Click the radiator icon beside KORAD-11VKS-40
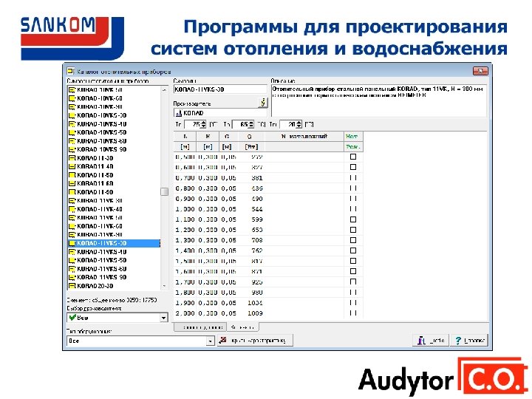 72,252
